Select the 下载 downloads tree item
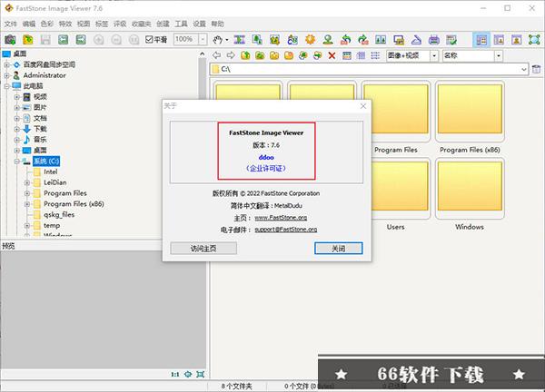The width and height of the screenshot is (545, 392). pyautogui.click(x=40, y=129)
